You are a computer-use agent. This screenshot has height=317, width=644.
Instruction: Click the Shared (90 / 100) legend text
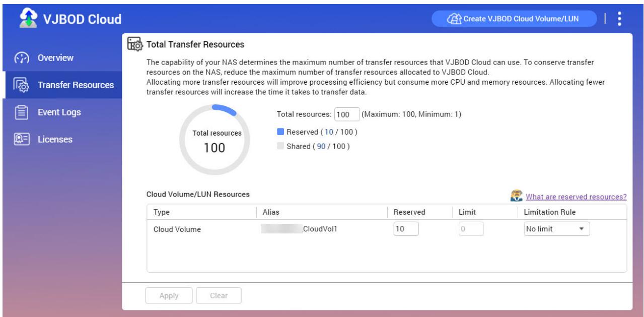[x=318, y=146]
